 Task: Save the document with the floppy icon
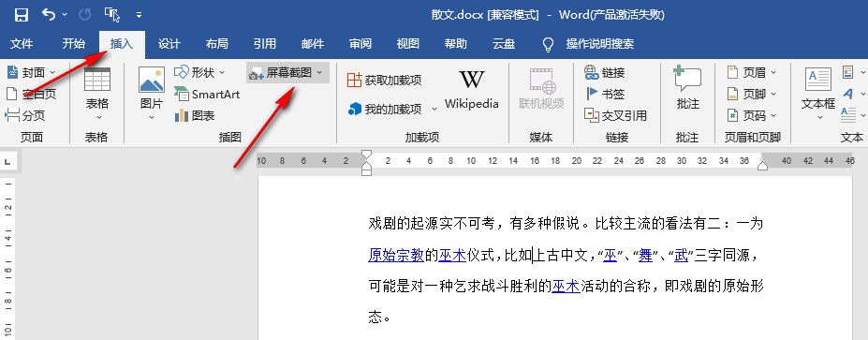tap(21, 15)
